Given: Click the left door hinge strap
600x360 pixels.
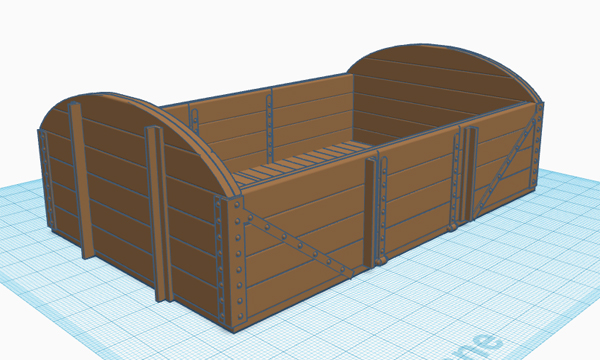Looking at the screenshot, I should pyautogui.click(x=383, y=209).
